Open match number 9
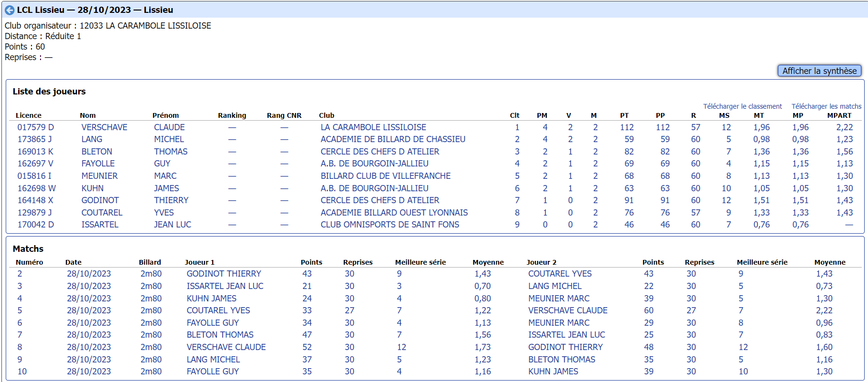This screenshot has height=382, width=868. coord(20,360)
